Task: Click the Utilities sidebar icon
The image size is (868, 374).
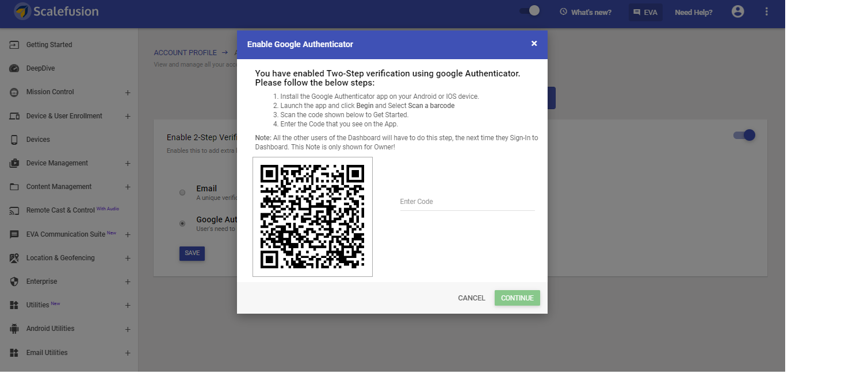Action: click(14, 305)
